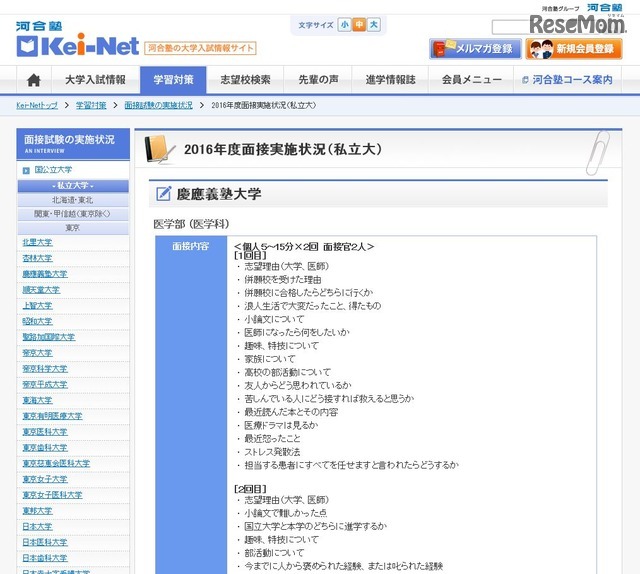Open 上智大学 link

pyautogui.click(x=37, y=306)
